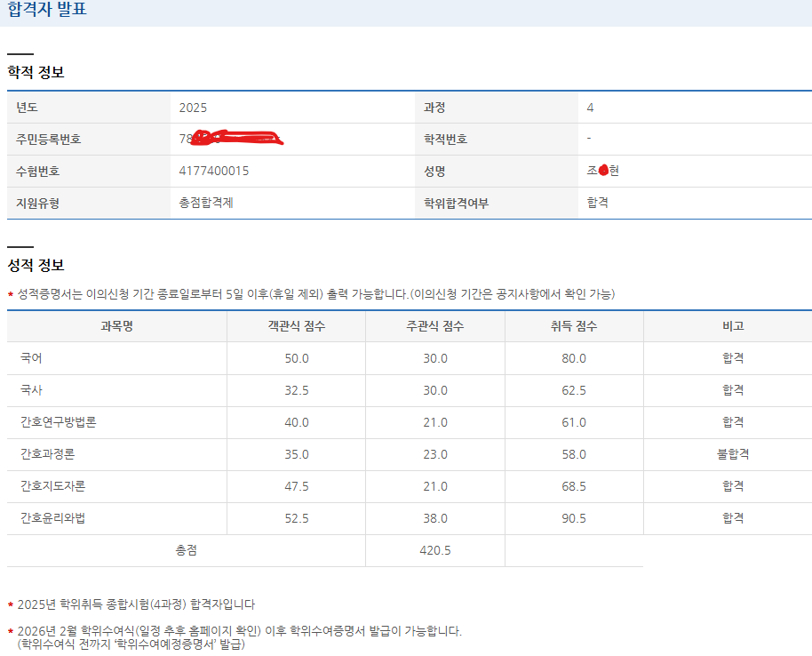
Task: Click the 주관식 점수 column header
Action: [x=434, y=326]
